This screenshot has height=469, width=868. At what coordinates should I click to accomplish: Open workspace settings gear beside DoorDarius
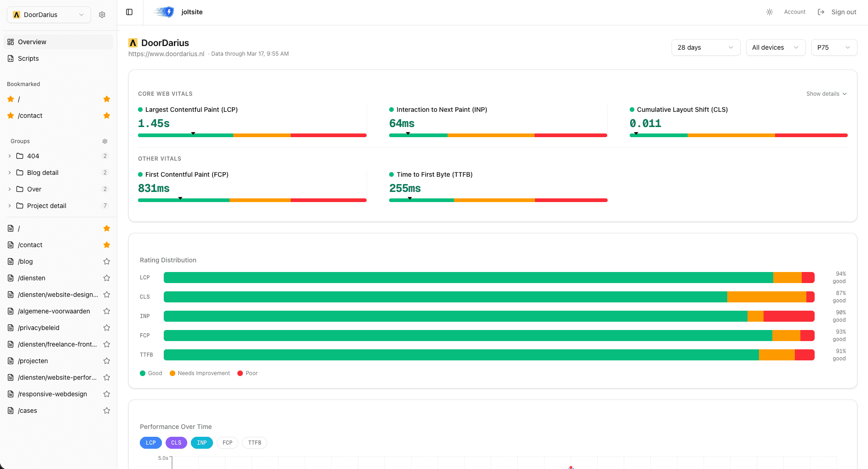coord(102,14)
